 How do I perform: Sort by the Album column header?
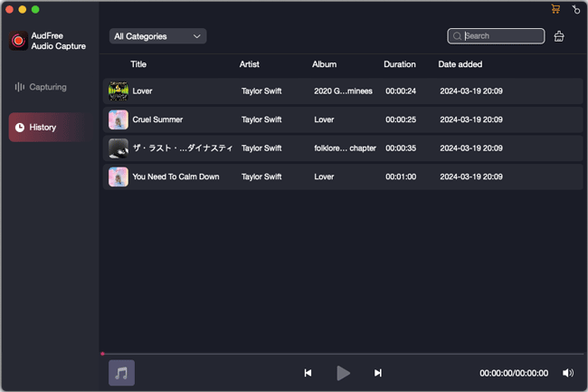(325, 64)
